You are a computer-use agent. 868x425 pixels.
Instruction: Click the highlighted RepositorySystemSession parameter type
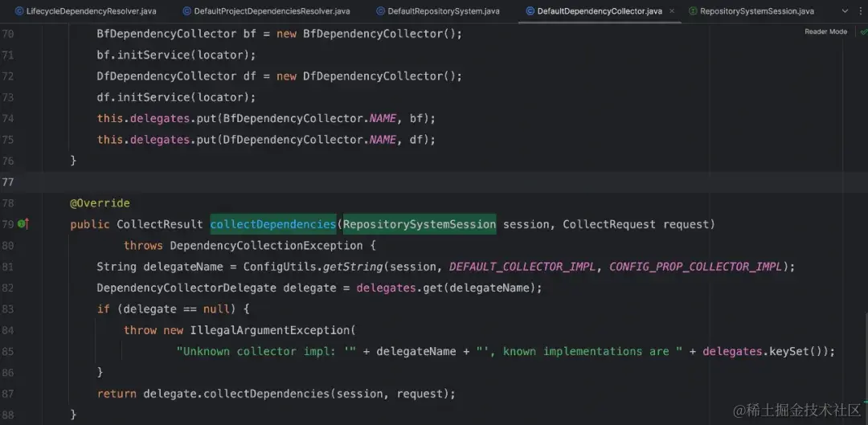tap(420, 224)
